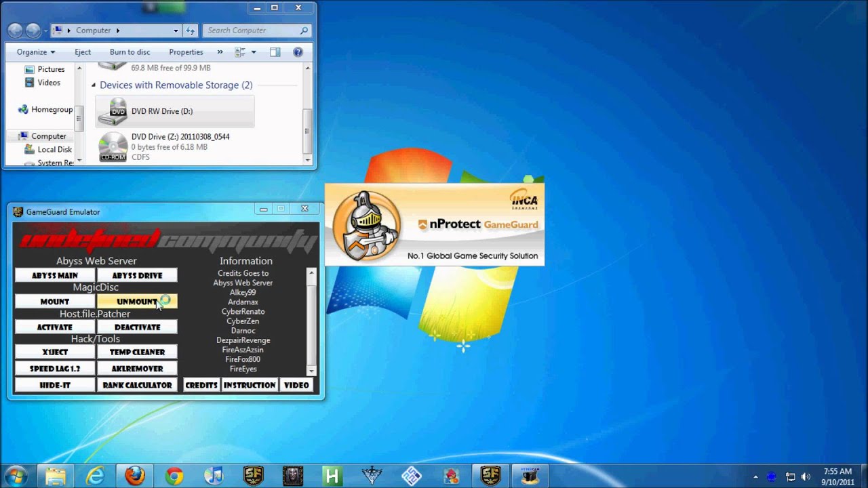Select Computer in the navigation pane
This screenshot has height=488, width=868.
point(43,136)
